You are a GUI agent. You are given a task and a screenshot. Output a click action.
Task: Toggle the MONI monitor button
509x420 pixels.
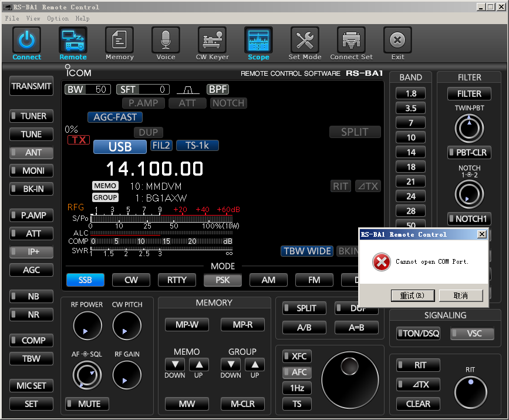(x=32, y=170)
